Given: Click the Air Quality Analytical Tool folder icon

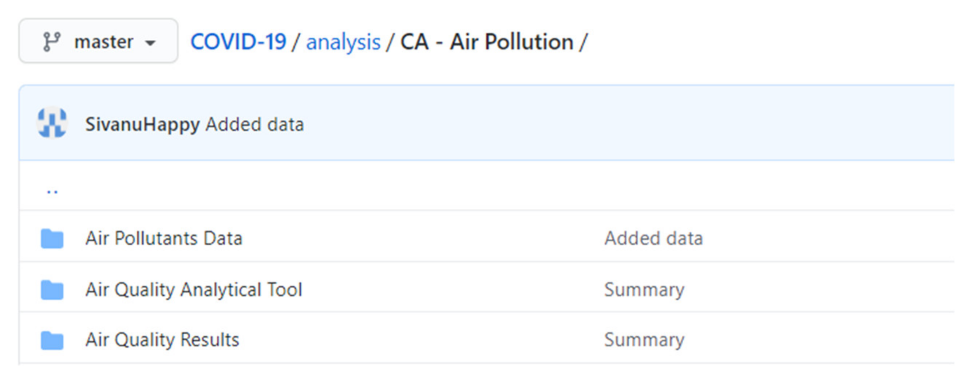Looking at the screenshot, I should point(52,290).
